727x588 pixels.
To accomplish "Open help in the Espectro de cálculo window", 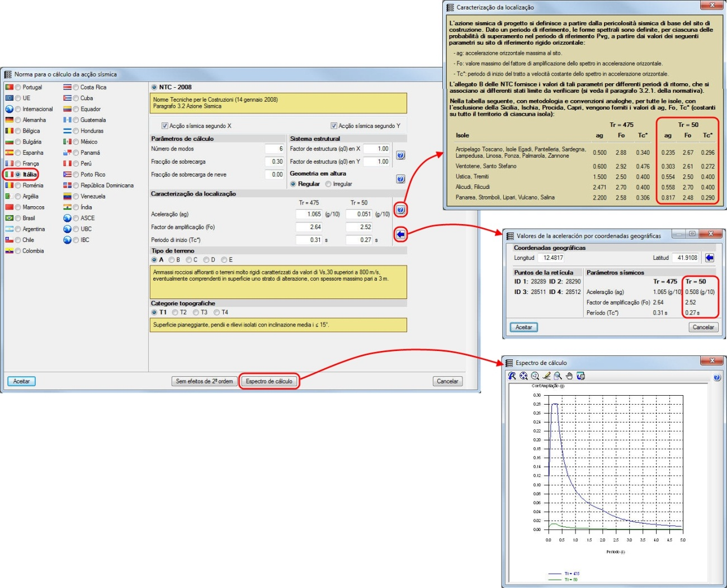I will point(717,378).
